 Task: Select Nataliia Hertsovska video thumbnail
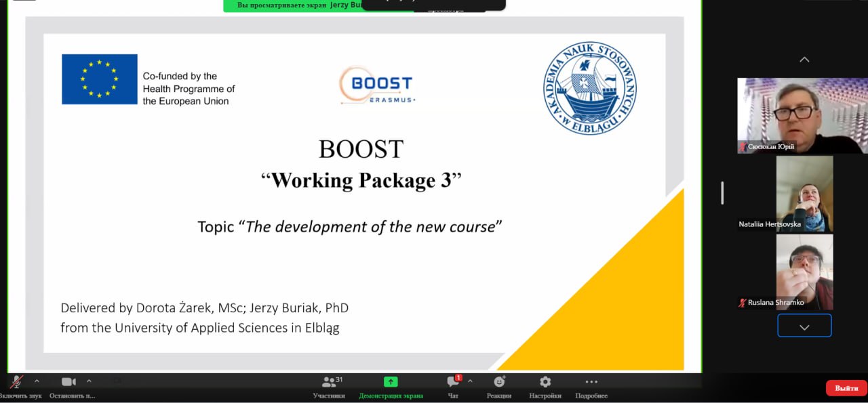(x=804, y=194)
